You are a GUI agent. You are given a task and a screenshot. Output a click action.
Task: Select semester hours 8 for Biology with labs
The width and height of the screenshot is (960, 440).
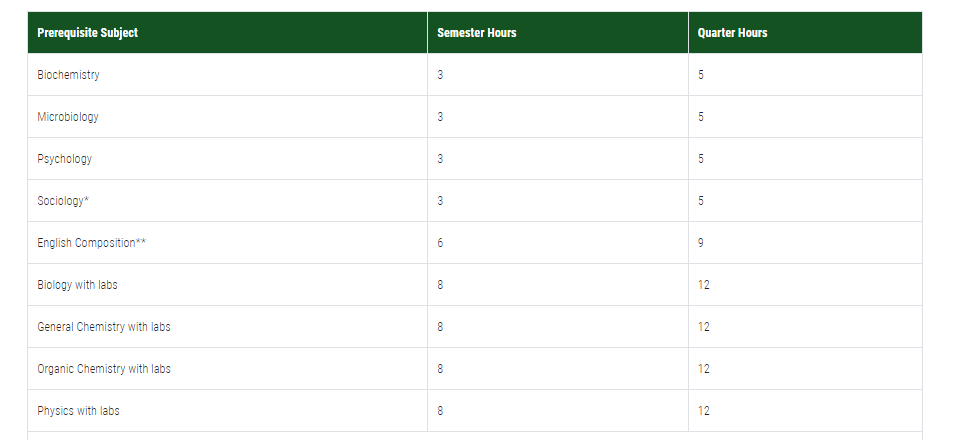click(x=440, y=285)
